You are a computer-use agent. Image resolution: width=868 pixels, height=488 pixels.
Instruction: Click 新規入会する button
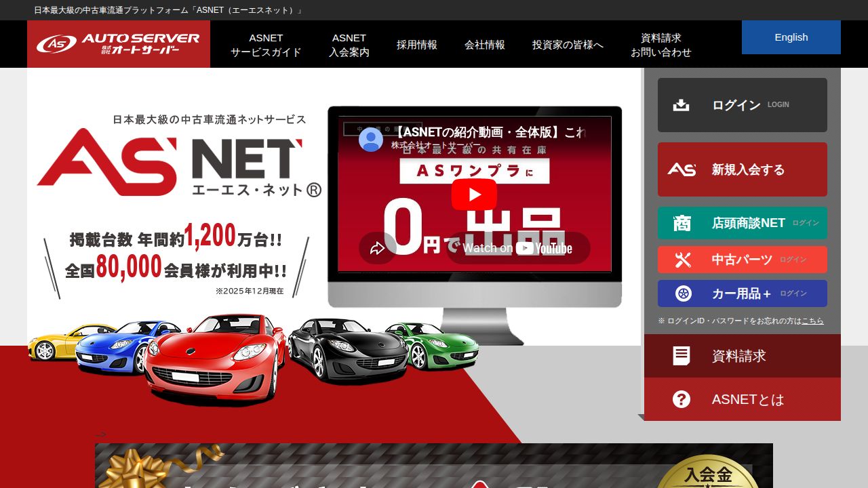tap(743, 169)
